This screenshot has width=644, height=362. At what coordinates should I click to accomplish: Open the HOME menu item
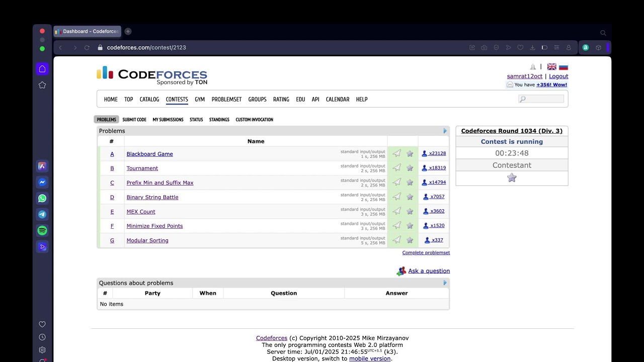pyautogui.click(x=111, y=100)
